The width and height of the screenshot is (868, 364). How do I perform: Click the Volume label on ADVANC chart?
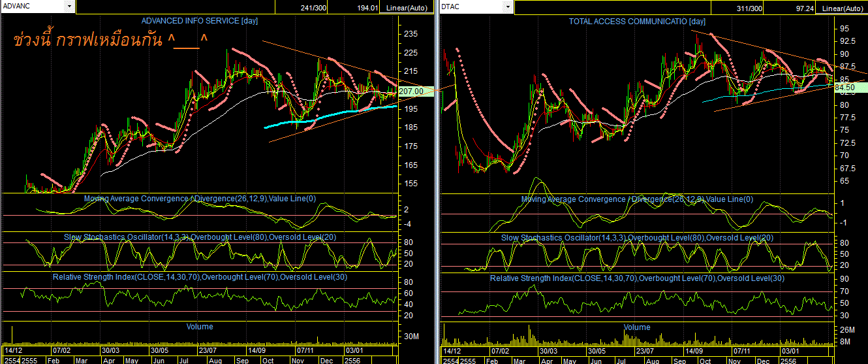pos(200,326)
